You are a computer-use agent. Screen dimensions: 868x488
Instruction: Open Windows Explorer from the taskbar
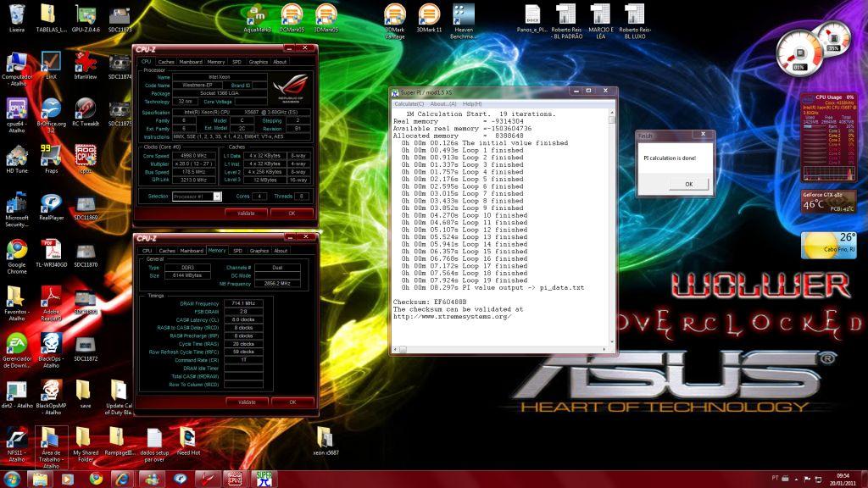coord(39,479)
